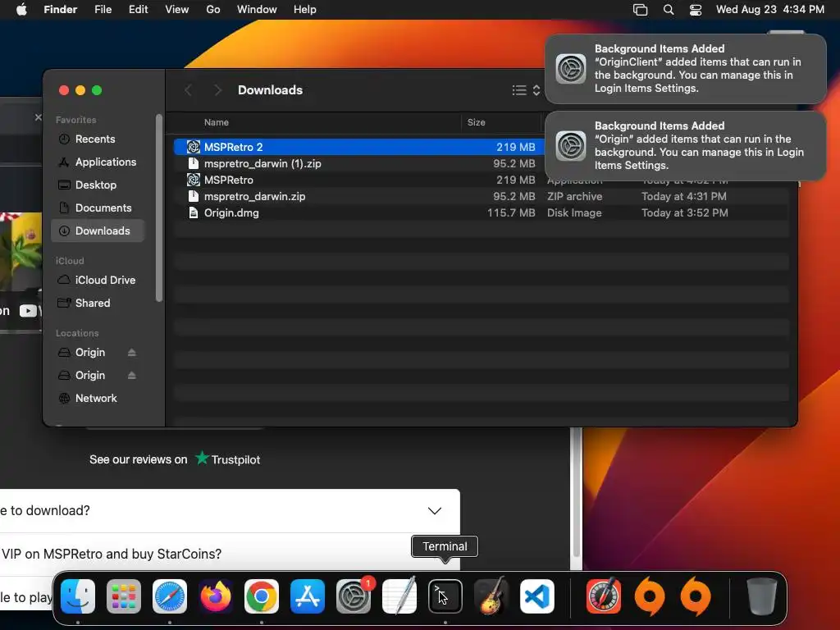Image resolution: width=840 pixels, height=630 pixels.
Task: Open Launchpad in the Dock
Action: coord(124,596)
